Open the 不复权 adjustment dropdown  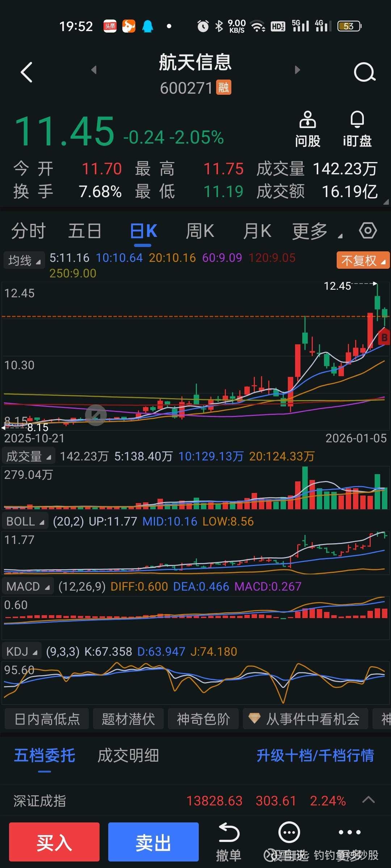[x=363, y=260]
